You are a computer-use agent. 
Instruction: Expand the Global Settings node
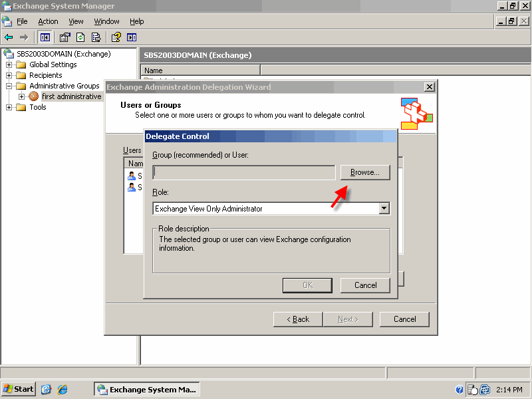click(9, 65)
